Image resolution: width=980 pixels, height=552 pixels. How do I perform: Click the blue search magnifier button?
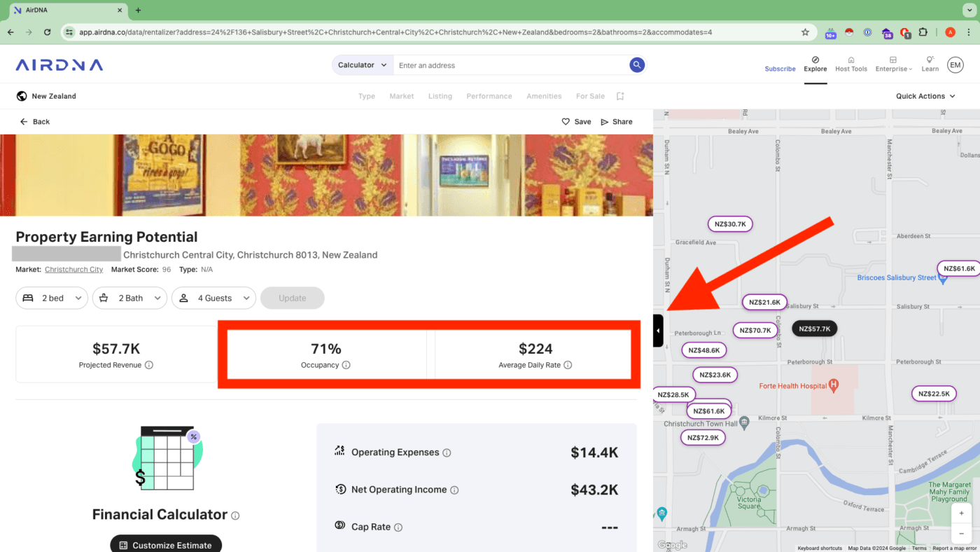[636, 64]
